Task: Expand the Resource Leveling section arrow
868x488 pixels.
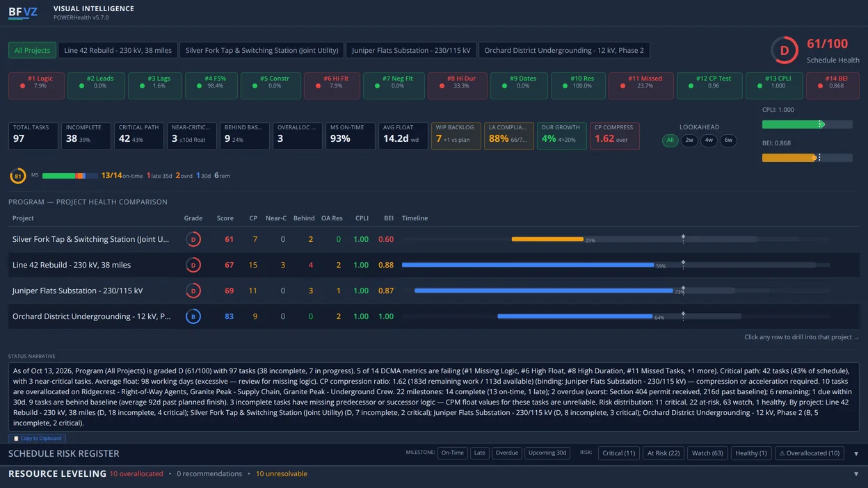Action: pos(856,474)
